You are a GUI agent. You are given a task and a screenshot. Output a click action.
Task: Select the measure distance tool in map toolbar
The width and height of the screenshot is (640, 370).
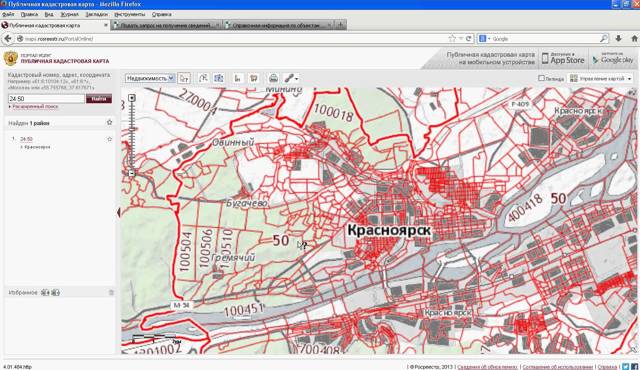pyautogui.click(x=203, y=78)
